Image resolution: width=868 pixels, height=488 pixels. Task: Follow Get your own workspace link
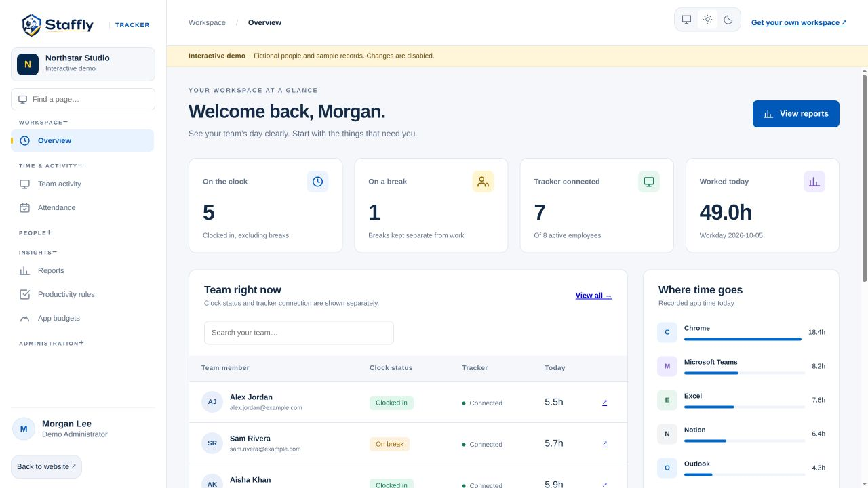tap(799, 22)
